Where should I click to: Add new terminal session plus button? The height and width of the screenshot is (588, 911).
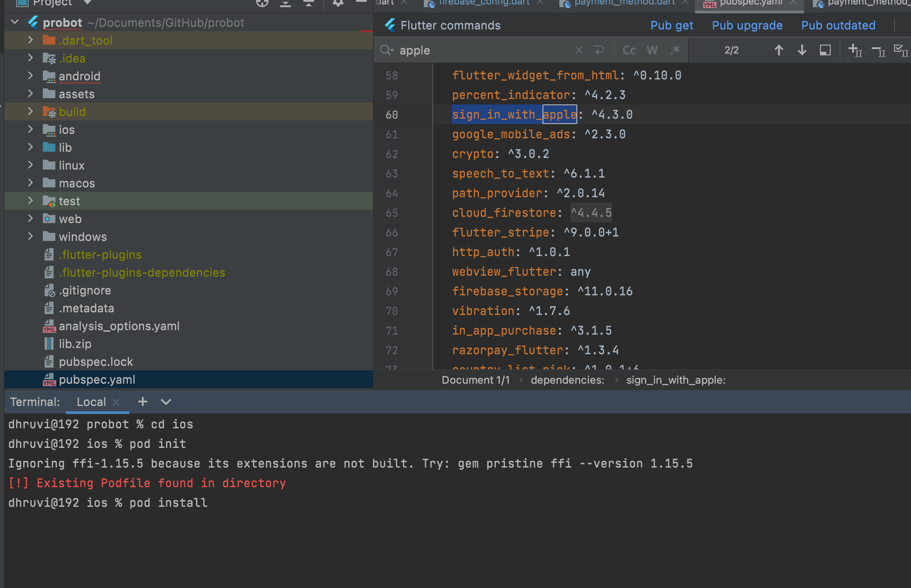[143, 402]
